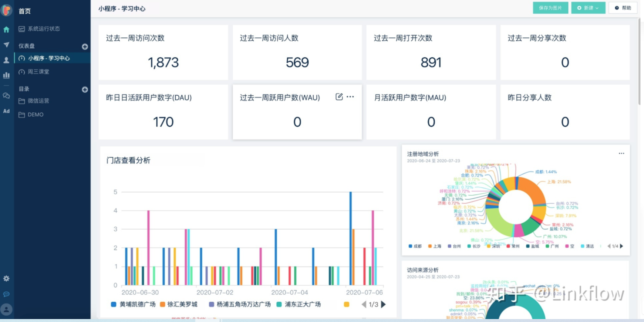Toggle 杨浦五角场万达广场 legend series
This screenshot has width=644, height=322.
(x=240, y=304)
